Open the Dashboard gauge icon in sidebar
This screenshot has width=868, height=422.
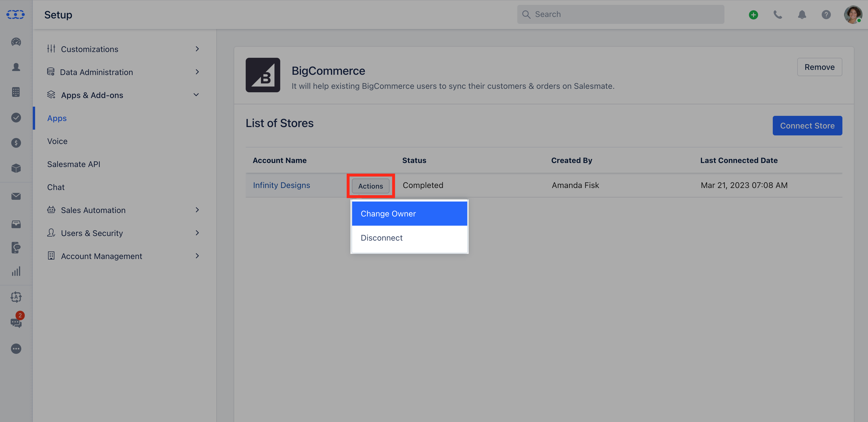[x=16, y=42]
